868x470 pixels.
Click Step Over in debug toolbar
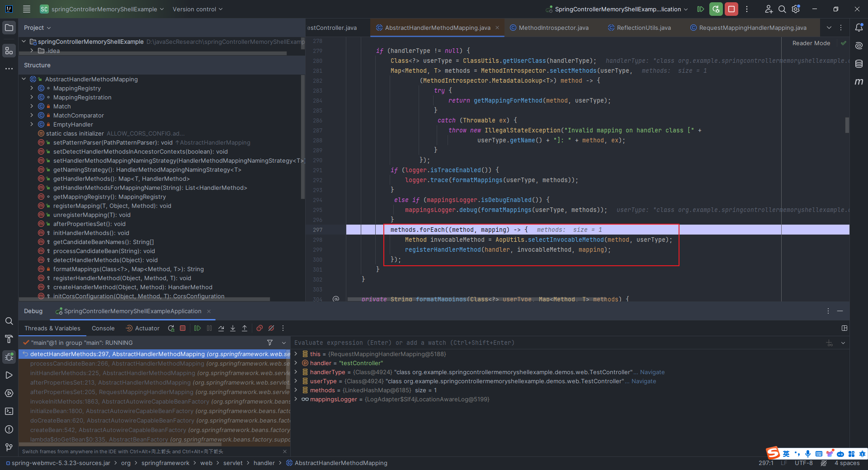[221, 329]
